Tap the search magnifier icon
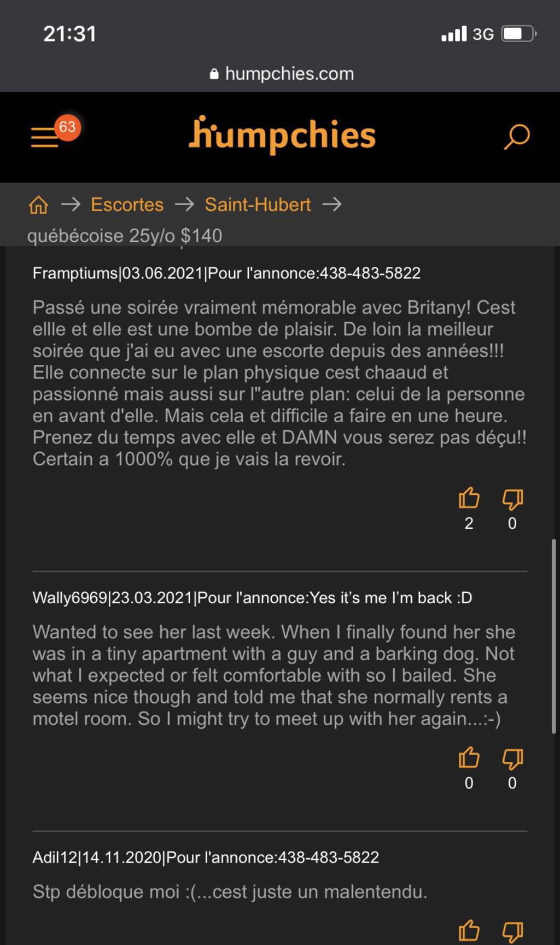This screenshot has height=945, width=560. [x=516, y=137]
